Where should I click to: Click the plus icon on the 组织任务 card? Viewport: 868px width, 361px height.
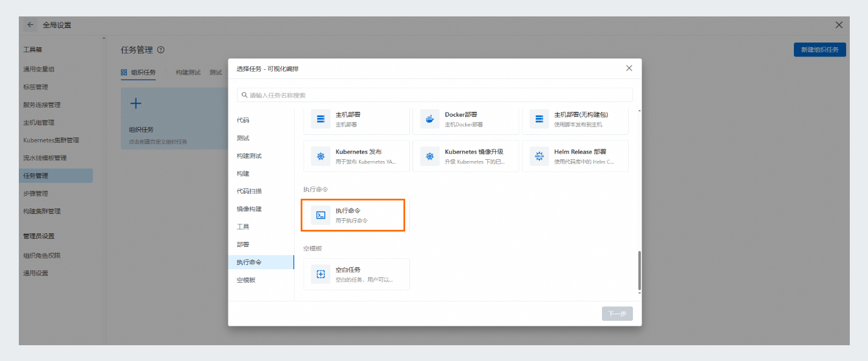point(136,103)
